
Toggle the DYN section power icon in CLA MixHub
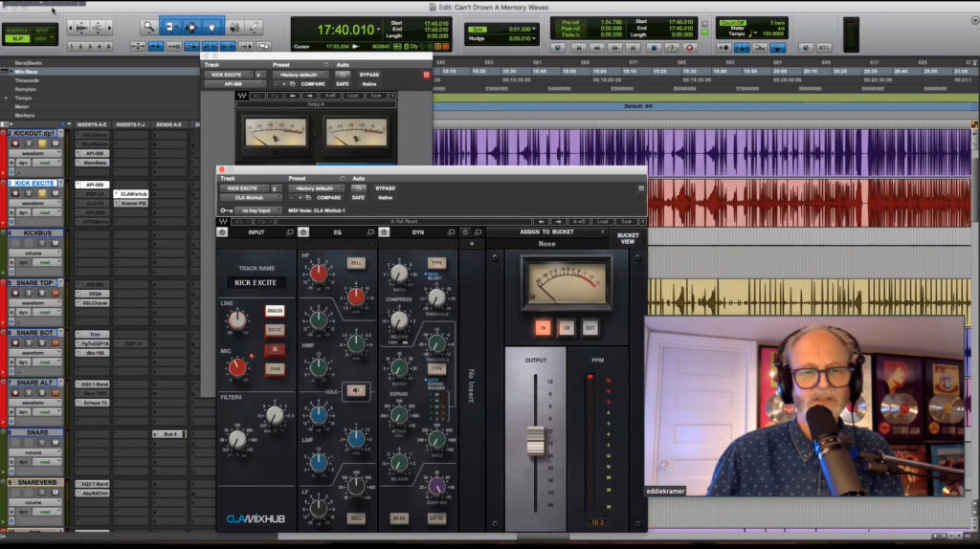click(x=384, y=232)
